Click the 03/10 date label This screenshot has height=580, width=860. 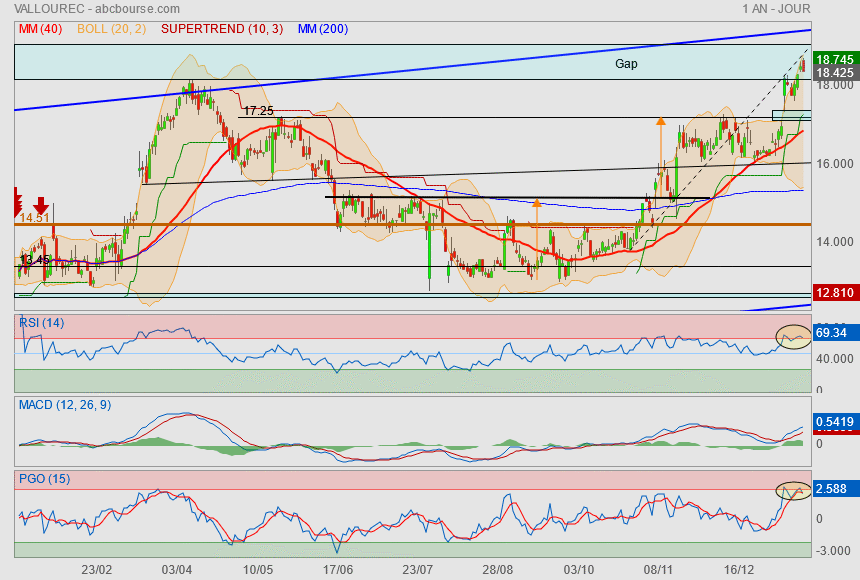click(x=579, y=569)
